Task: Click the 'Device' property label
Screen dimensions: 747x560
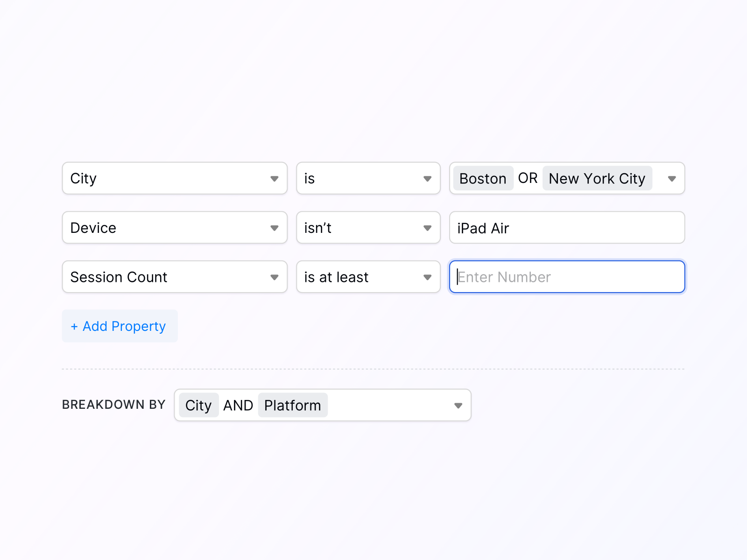Action: (93, 228)
